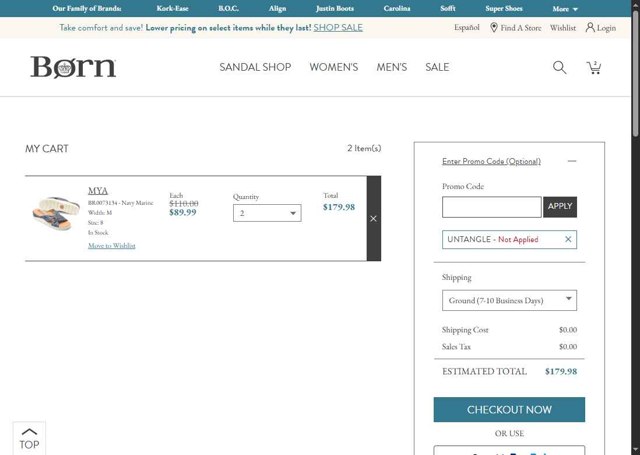Go to Sofft brand
This screenshot has height=455, width=640.
(x=448, y=9)
